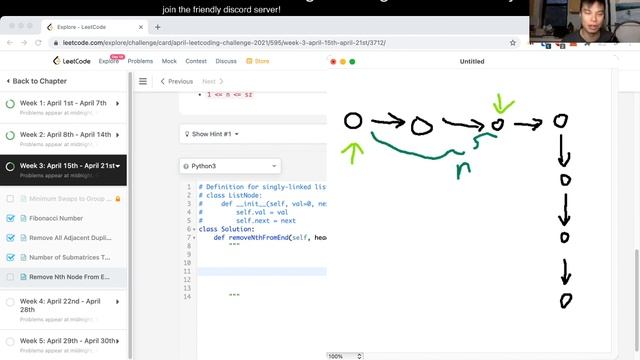Reload the page with refresh icon
This screenshot has height=360, width=640.
38,42
